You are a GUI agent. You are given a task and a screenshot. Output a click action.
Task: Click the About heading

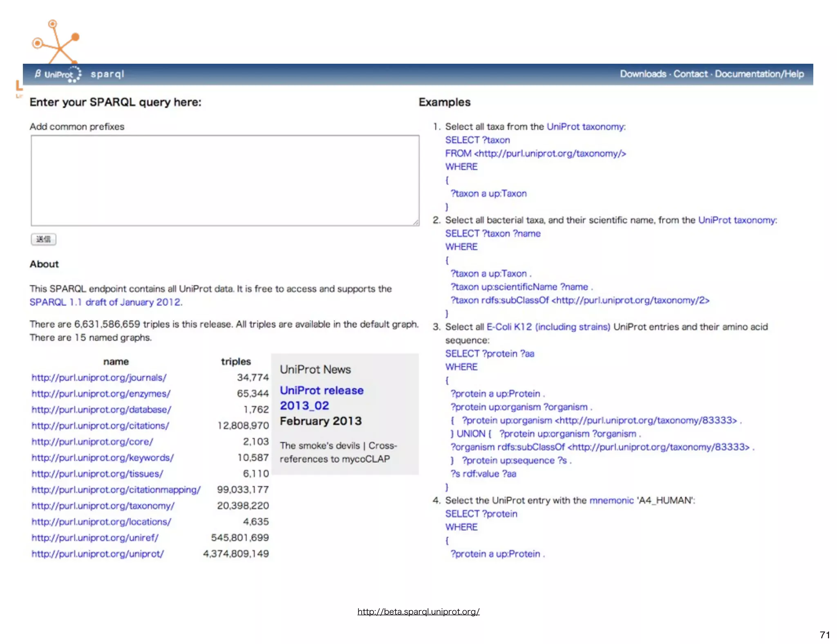point(44,264)
